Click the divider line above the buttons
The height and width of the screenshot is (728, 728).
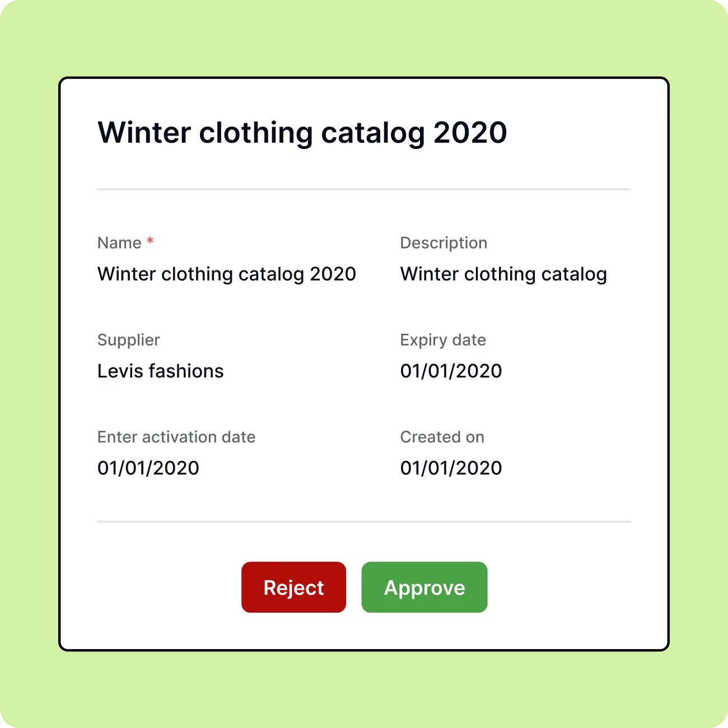coord(364,522)
